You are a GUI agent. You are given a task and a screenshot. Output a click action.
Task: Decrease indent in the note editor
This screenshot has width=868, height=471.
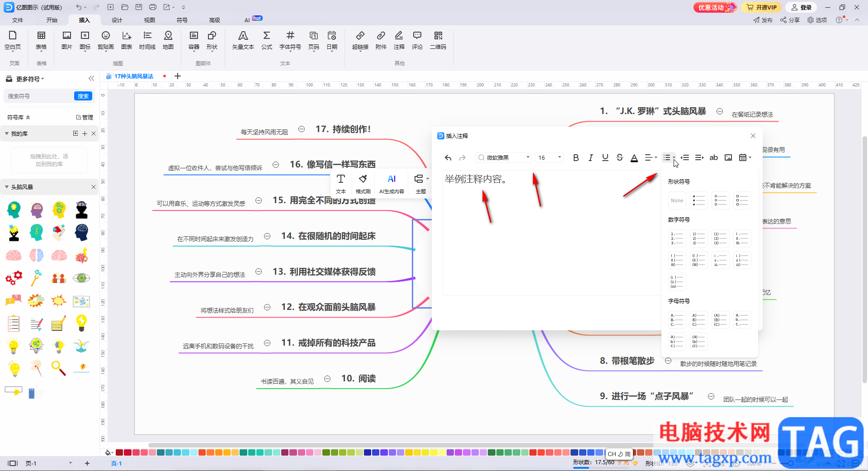pyautogui.click(x=685, y=157)
